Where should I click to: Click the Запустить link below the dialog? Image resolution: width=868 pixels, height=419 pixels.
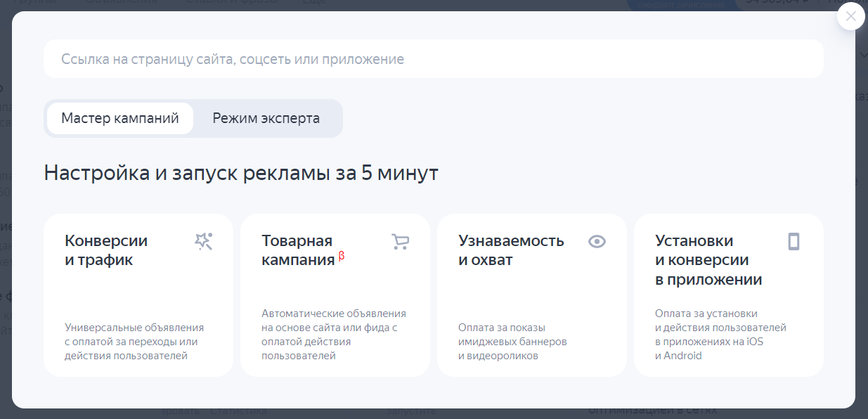tap(413, 412)
